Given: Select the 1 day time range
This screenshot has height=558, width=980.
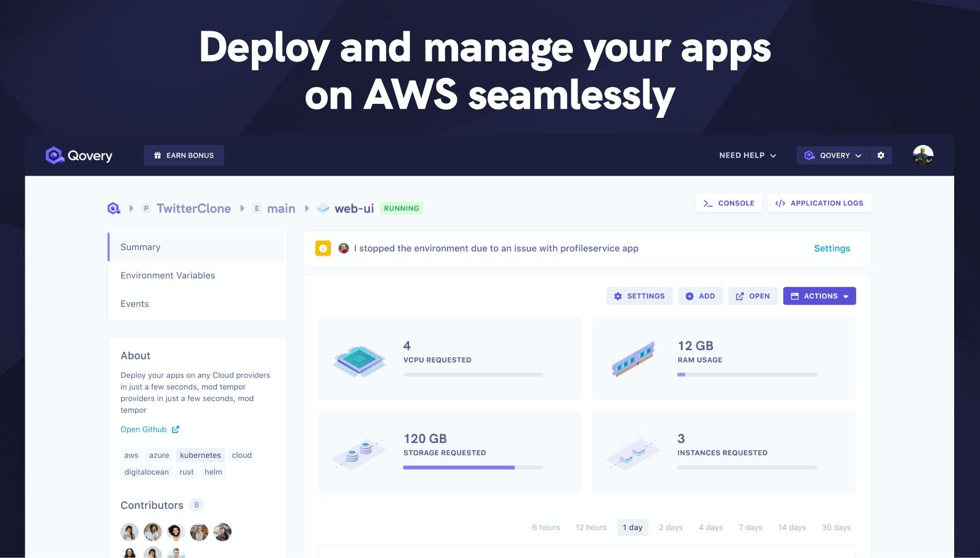Looking at the screenshot, I should coord(632,527).
